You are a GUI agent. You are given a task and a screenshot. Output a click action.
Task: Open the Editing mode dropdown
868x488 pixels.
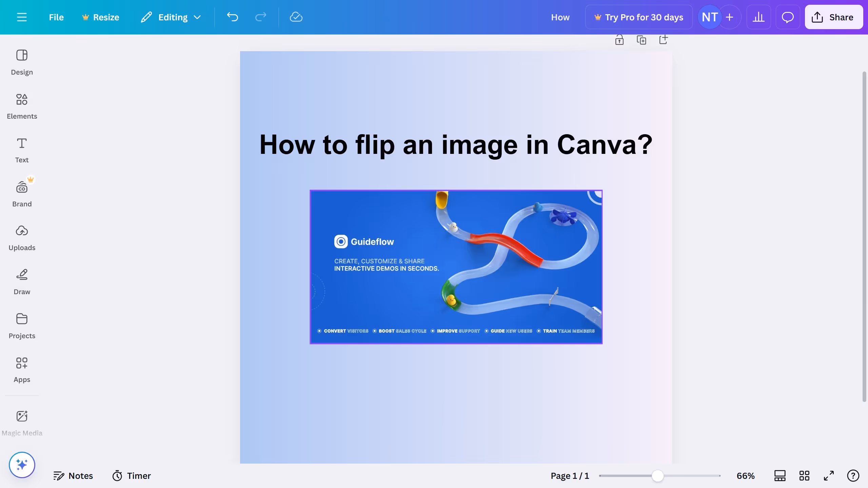click(x=171, y=17)
